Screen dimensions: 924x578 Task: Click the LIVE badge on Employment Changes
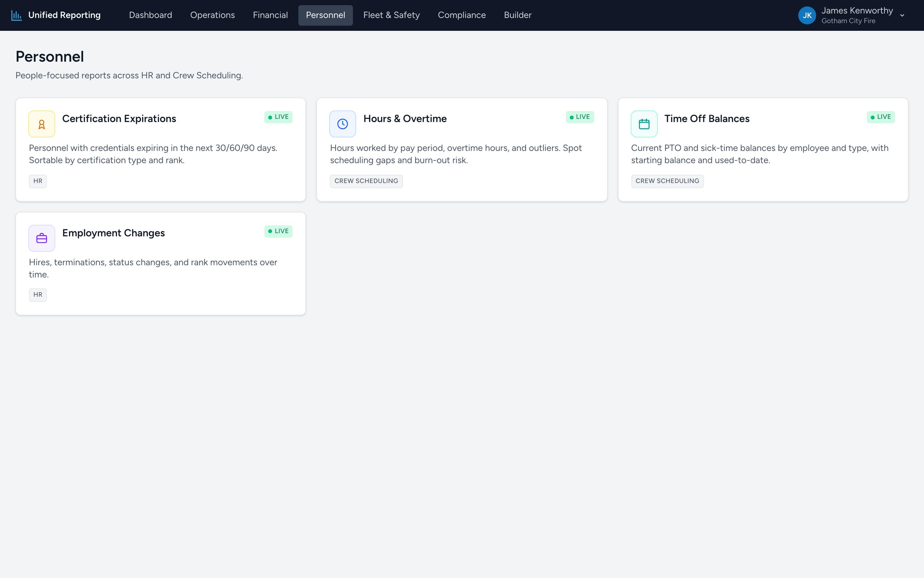click(x=278, y=231)
